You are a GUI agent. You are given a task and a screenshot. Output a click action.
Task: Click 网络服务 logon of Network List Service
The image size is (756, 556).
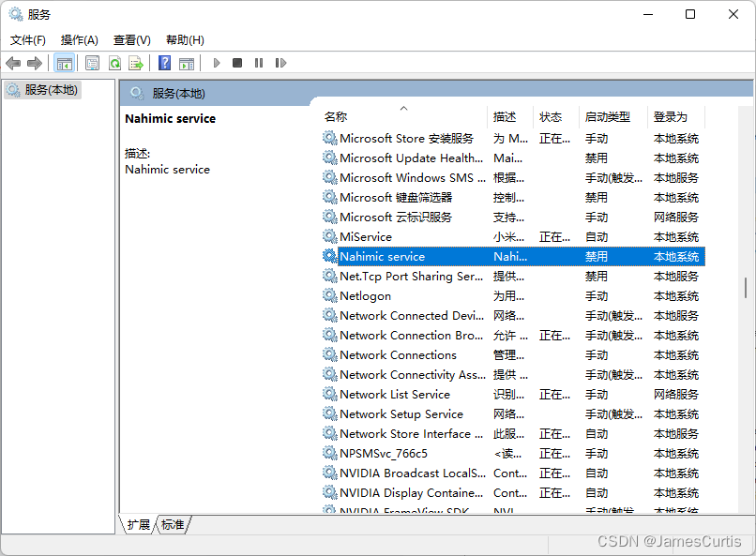click(676, 395)
